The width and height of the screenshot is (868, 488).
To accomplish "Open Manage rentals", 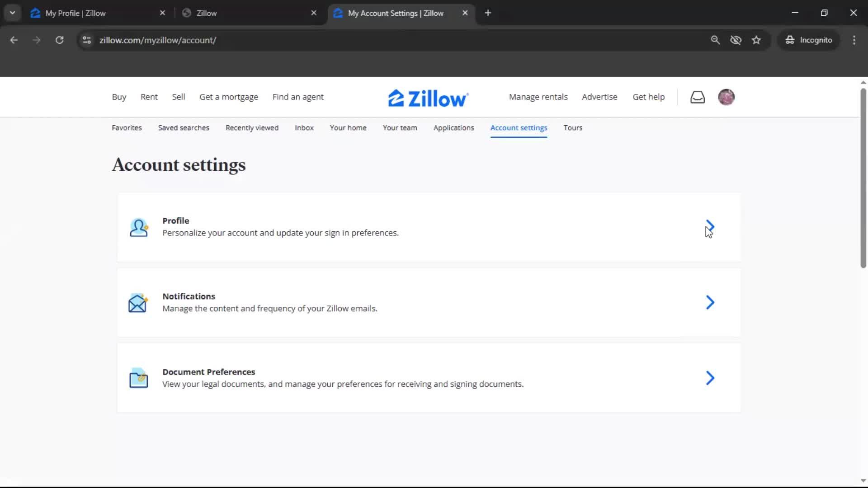I will point(538,97).
